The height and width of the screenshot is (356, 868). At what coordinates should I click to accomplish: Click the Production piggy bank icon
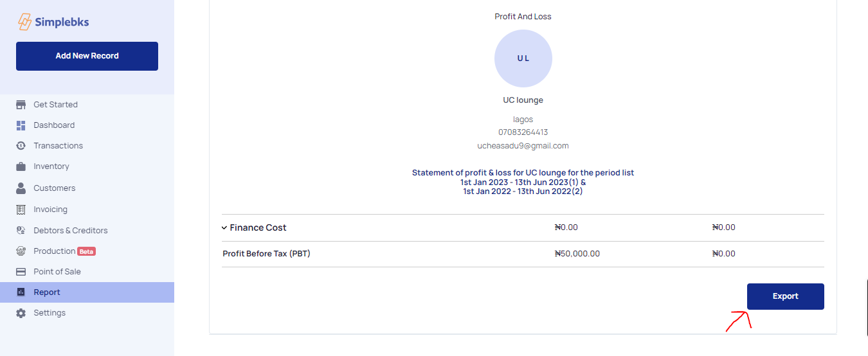coord(21,251)
